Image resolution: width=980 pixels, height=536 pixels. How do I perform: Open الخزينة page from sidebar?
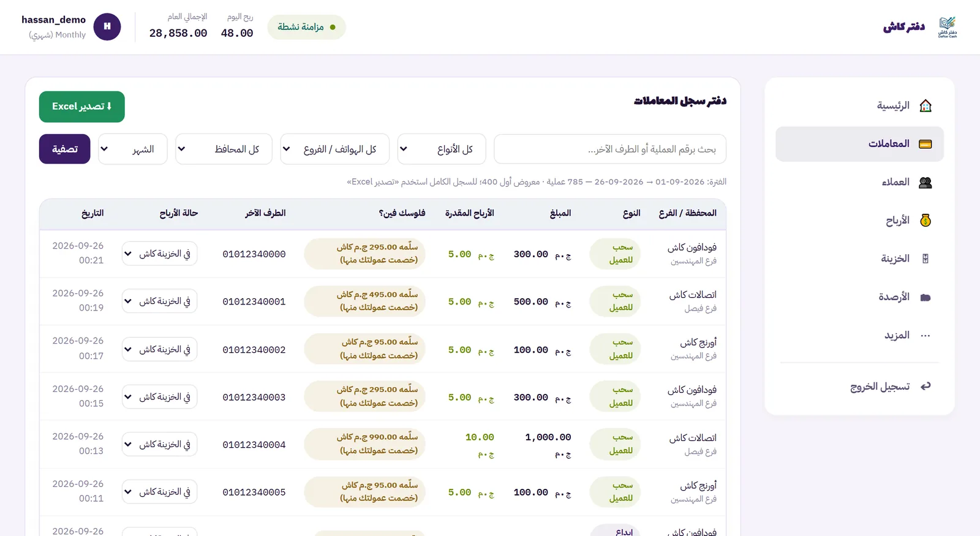pyautogui.click(x=859, y=259)
